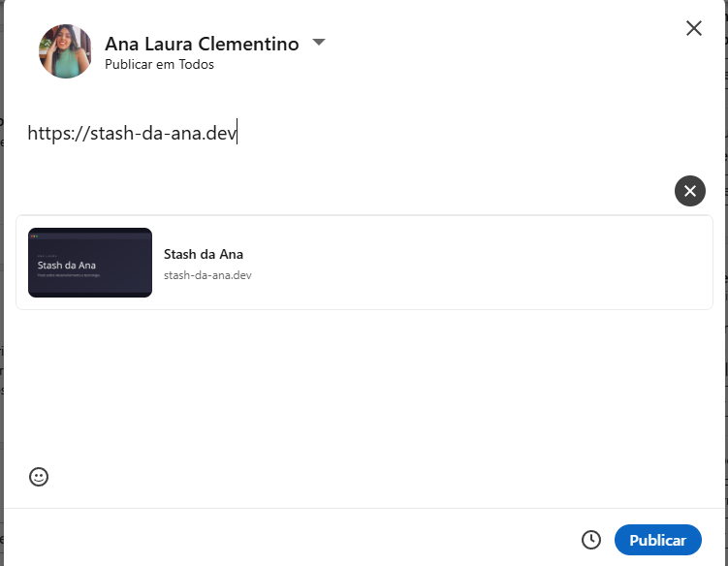Click the word Clementino in the header
The image size is (728, 566).
tap(248, 44)
